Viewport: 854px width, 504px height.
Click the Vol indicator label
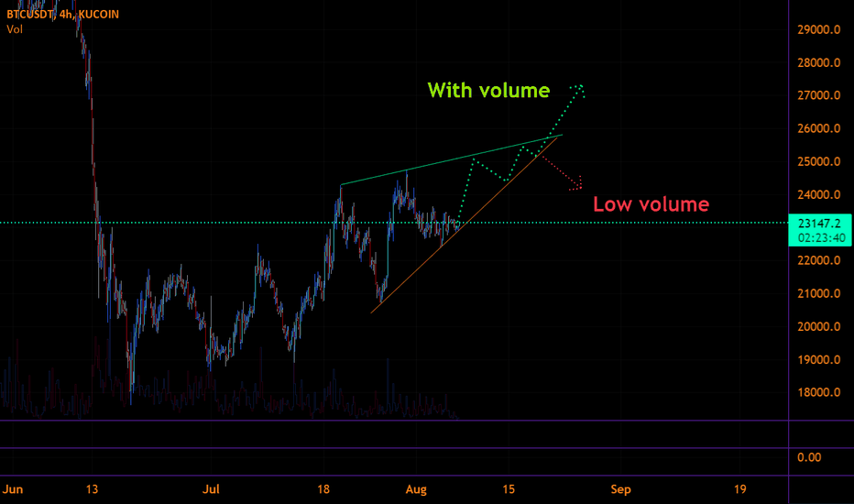15,29
